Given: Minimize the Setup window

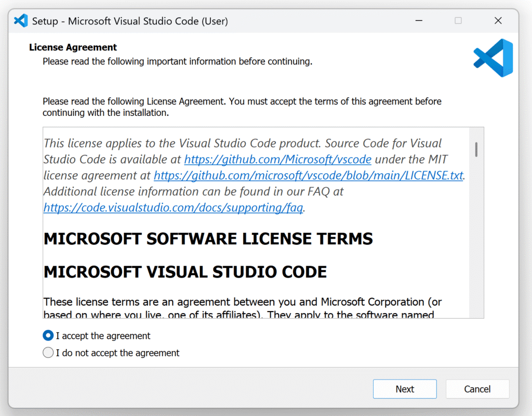Looking at the screenshot, I should [x=419, y=21].
